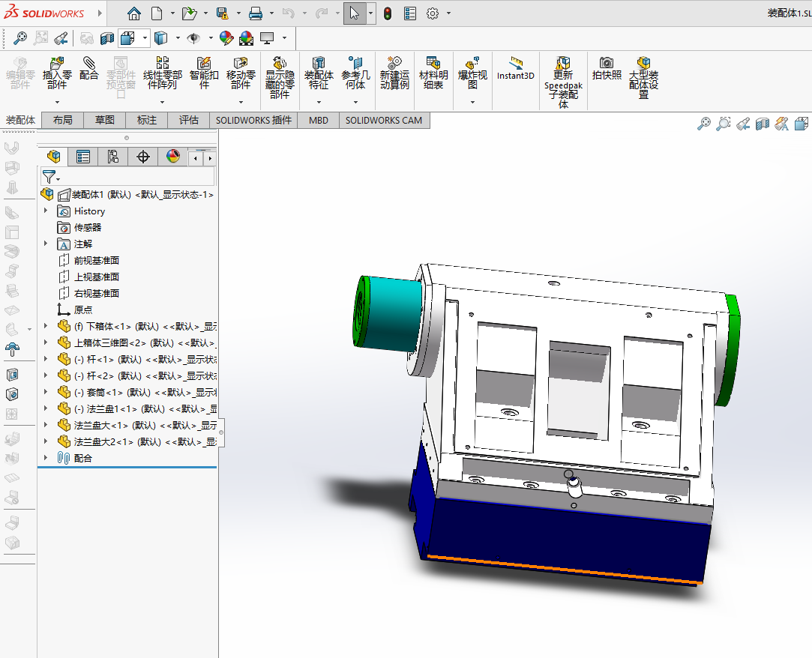Click the Home icon in the title toolbar
Image resolution: width=812 pixels, height=658 pixels.
coord(133,13)
